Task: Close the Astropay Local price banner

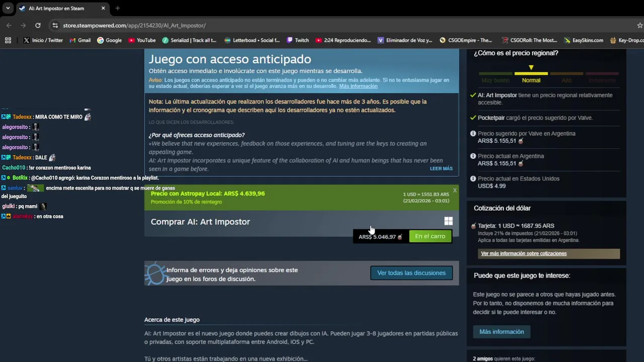Action: point(455,190)
